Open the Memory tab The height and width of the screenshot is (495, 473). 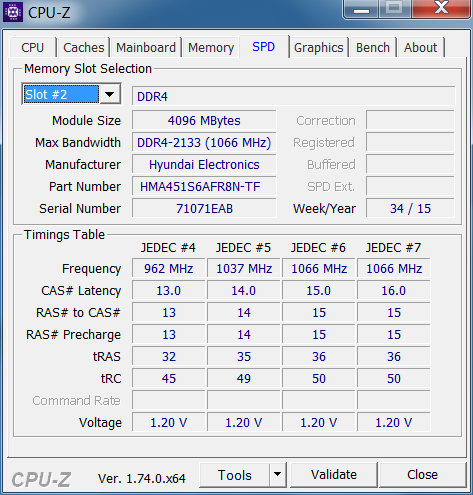pyautogui.click(x=211, y=47)
